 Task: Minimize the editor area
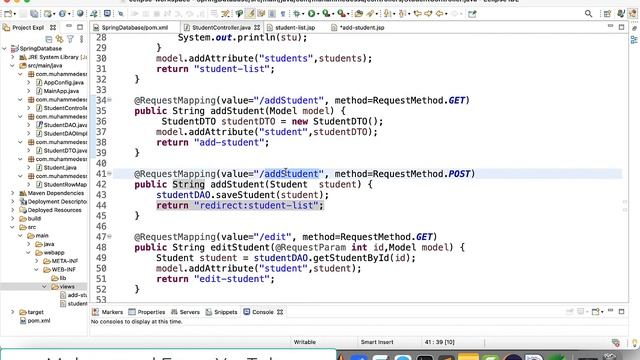pos(610,27)
